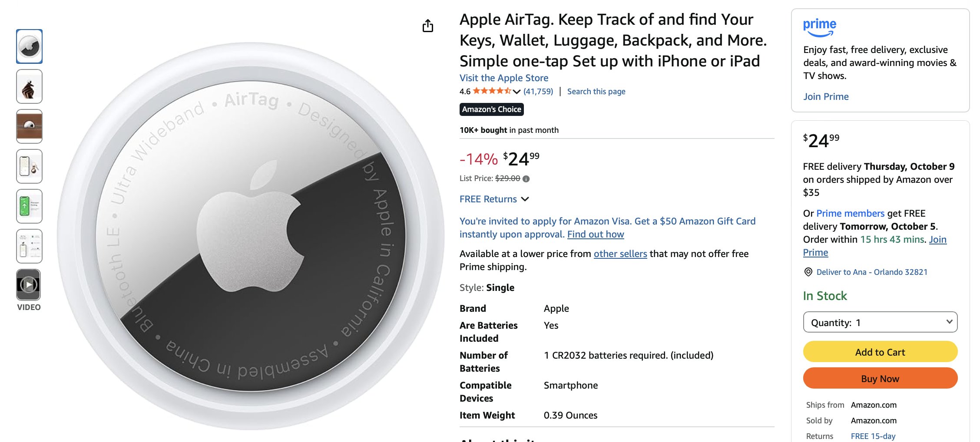Select the AirTag keychain in hand thumbnail
Image resolution: width=980 pixels, height=442 pixels.
click(29, 86)
